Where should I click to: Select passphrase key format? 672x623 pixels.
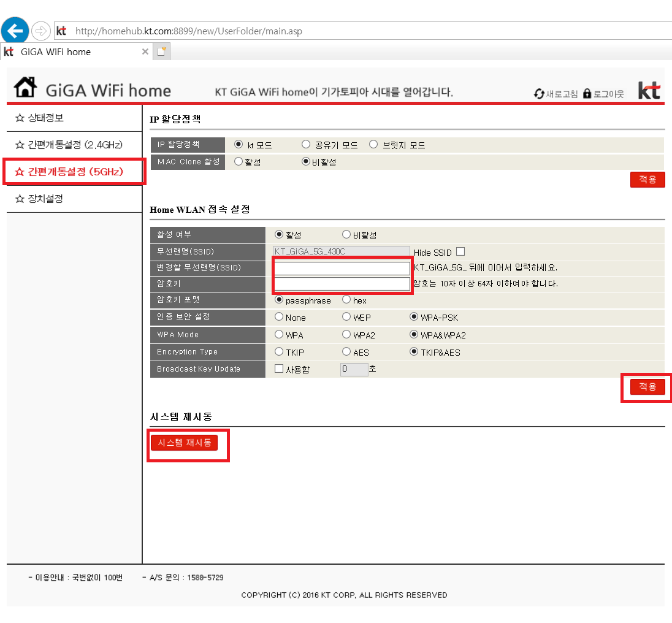click(x=279, y=299)
